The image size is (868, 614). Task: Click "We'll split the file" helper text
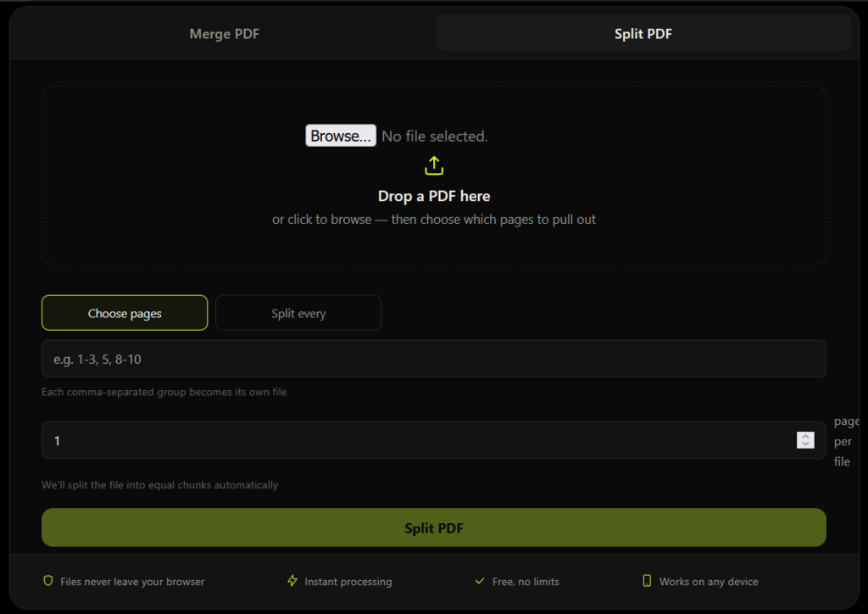click(x=160, y=485)
